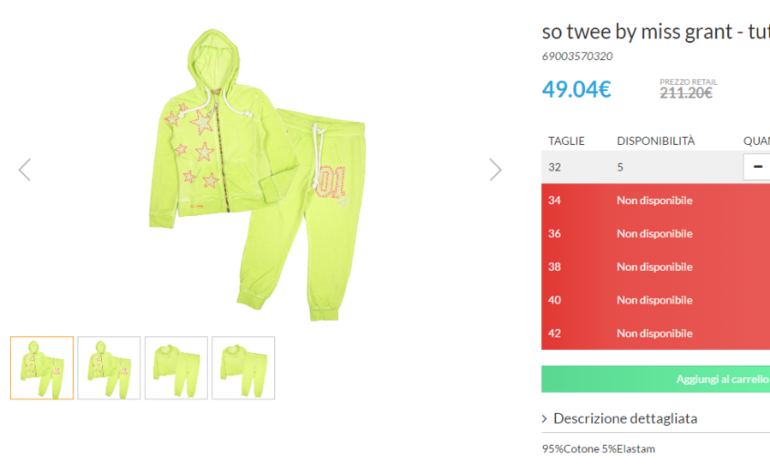The height and width of the screenshot is (474, 770).
Task: Decrease quantity for size 32 with minus
Action: [757, 167]
